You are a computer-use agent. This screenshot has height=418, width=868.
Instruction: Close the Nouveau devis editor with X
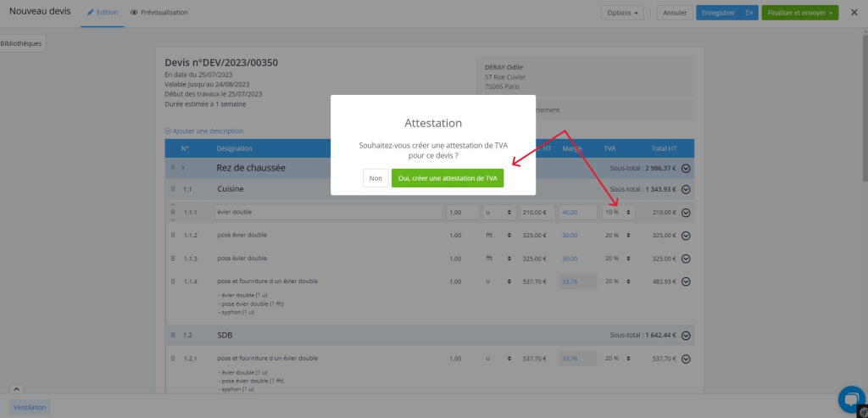click(x=854, y=13)
